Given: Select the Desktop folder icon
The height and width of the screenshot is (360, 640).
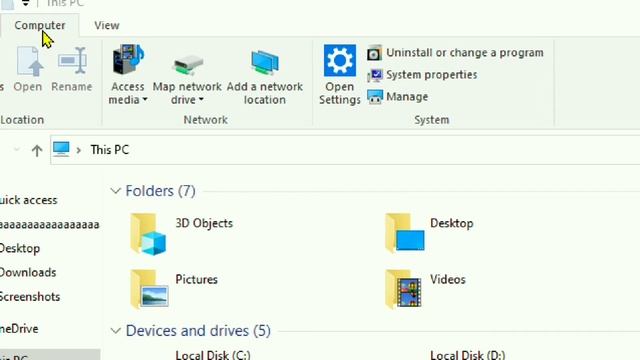Looking at the screenshot, I should coord(404,233).
